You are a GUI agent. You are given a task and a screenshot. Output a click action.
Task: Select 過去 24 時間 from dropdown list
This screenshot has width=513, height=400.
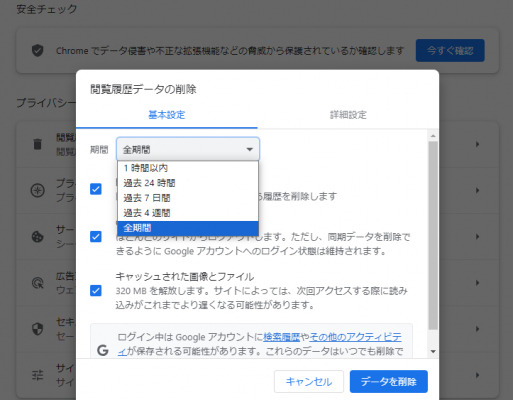188,183
